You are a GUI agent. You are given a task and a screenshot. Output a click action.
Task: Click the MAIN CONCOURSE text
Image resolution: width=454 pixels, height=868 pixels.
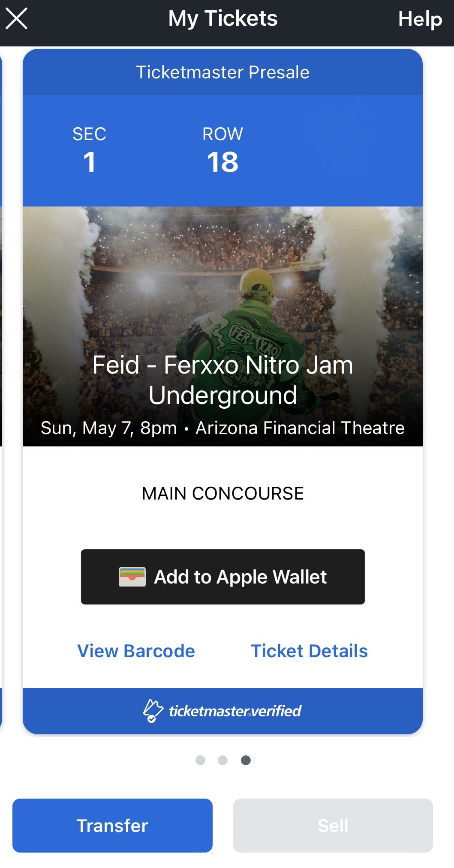click(222, 494)
